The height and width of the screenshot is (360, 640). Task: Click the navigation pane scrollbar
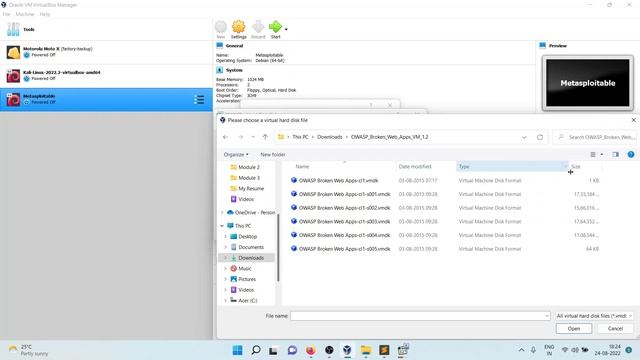(x=278, y=247)
